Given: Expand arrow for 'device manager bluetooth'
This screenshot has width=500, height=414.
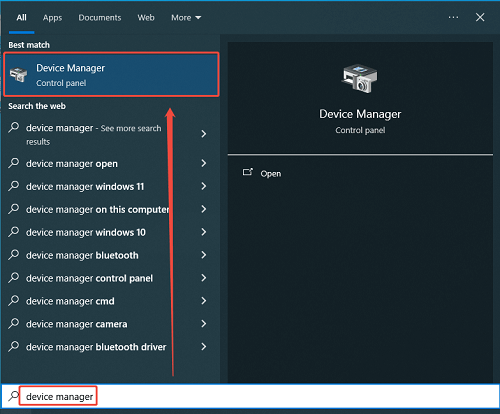Looking at the screenshot, I should 204,255.
